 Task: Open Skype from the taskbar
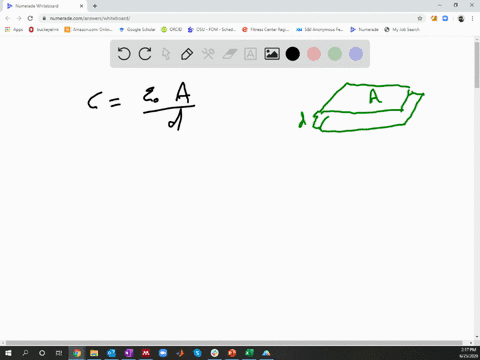[x=197, y=353]
